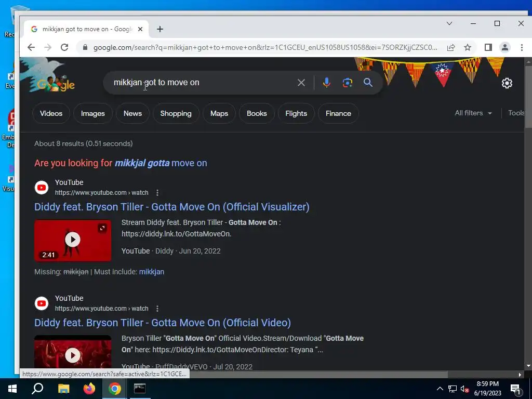Submit search with magnifier icon

368,83
